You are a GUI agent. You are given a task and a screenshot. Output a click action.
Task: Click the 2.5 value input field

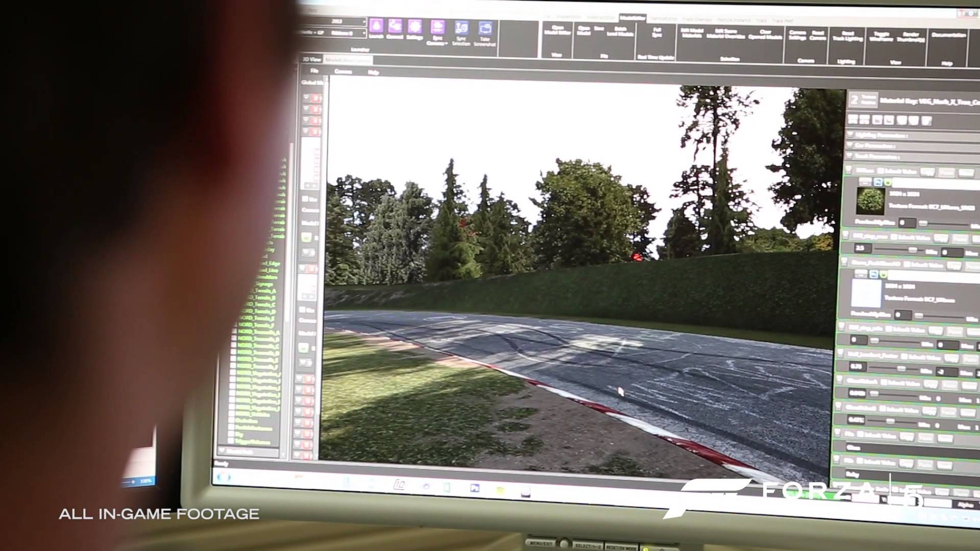coord(863,248)
